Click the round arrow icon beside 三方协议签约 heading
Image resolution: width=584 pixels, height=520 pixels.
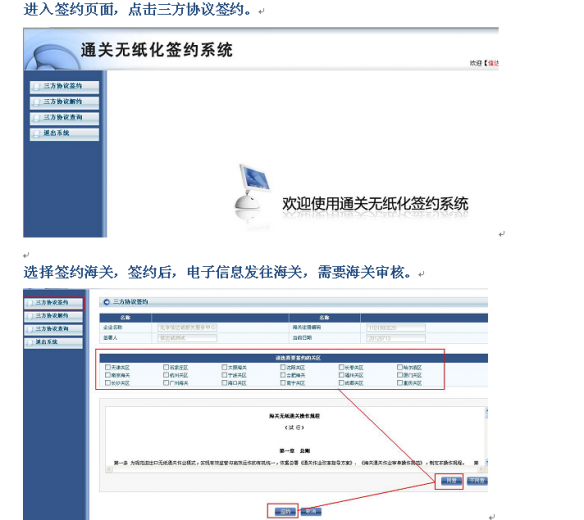tap(107, 302)
